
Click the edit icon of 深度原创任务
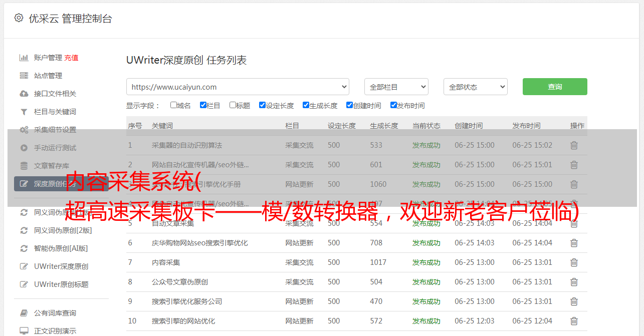(x=24, y=184)
